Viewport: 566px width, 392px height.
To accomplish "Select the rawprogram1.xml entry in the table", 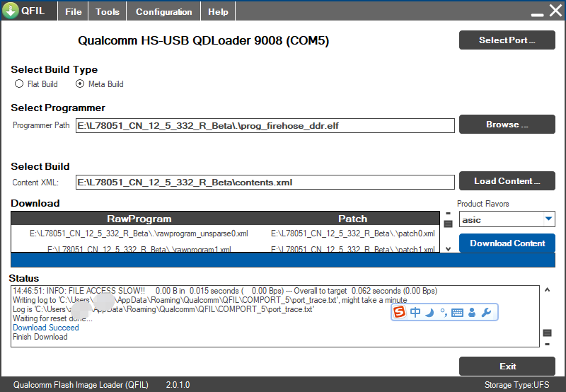I will click(139, 249).
